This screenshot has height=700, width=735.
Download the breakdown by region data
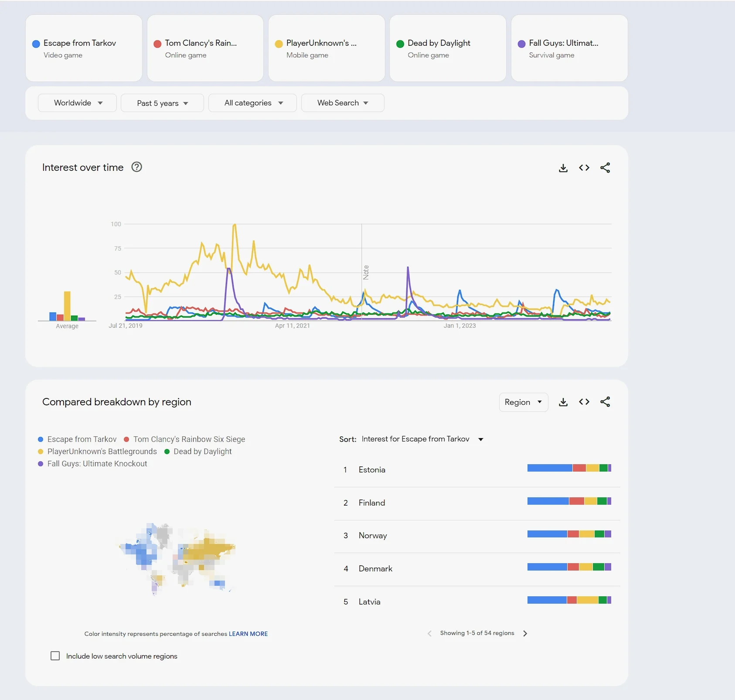coord(563,402)
